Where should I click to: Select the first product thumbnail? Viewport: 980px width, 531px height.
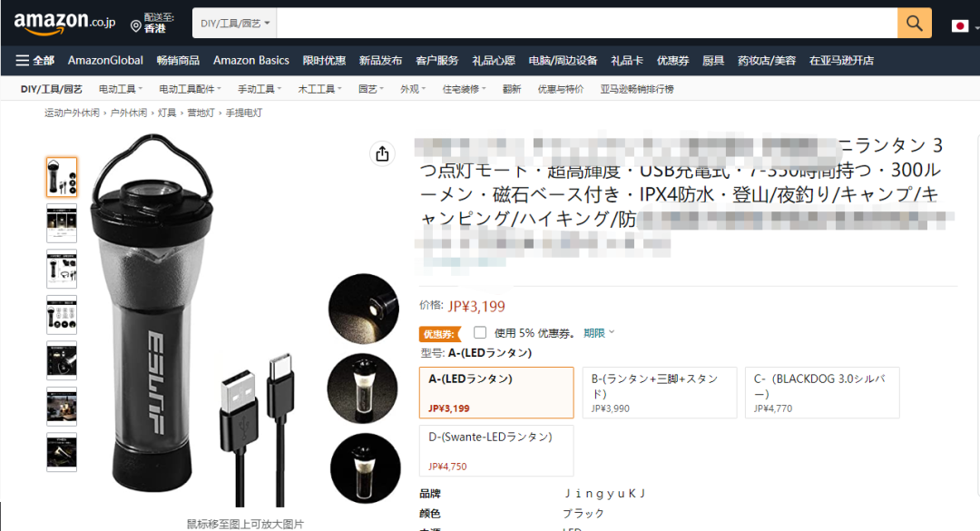pyautogui.click(x=62, y=178)
